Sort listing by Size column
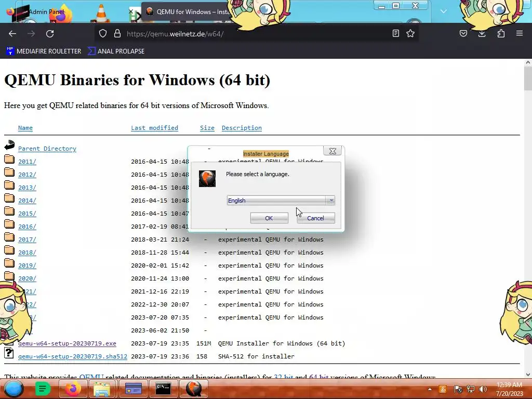This screenshot has width=532, height=399. [207, 128]
